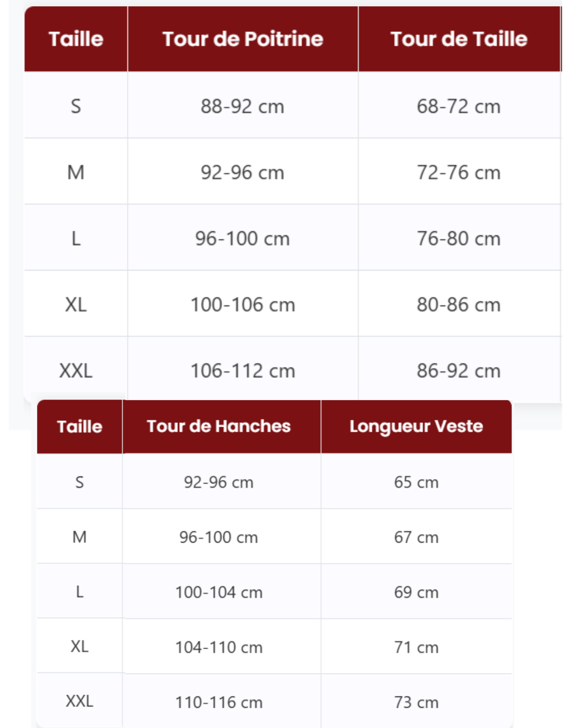Click the 65 cm jacket length cell
The height and width of the screenshot is (728, 571).
[416, 482]
